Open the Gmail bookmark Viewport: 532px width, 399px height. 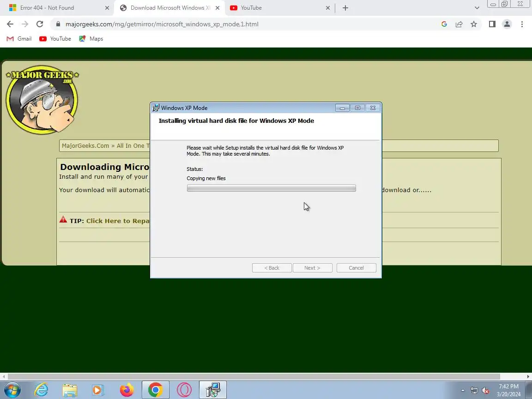19,39
